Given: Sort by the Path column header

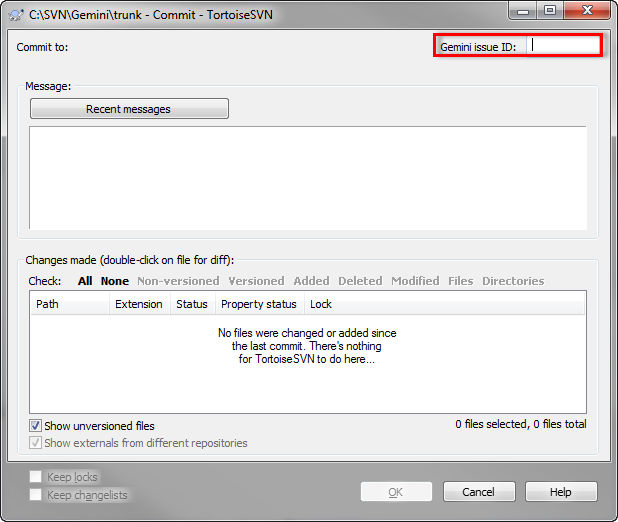Looking at the screenshot, I should (70, 304).
